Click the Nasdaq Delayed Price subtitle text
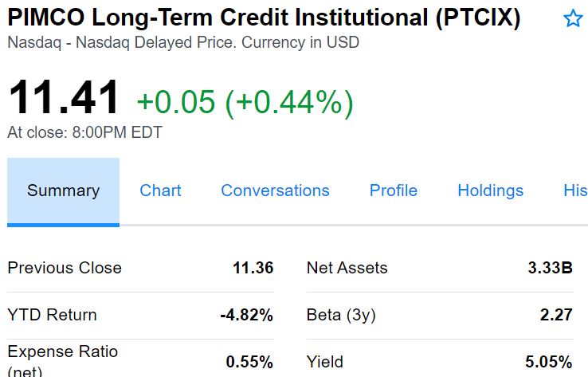 (182, 42)
